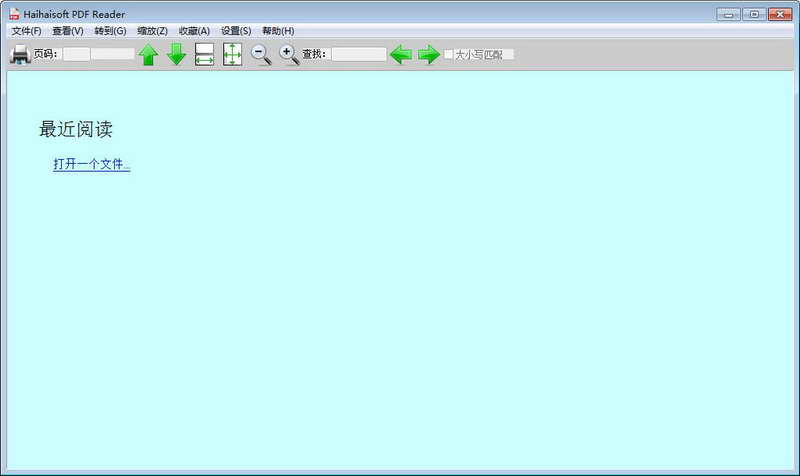800x476 pixels.
Task: Select the fit whole page icon
Action: [232, 54]
